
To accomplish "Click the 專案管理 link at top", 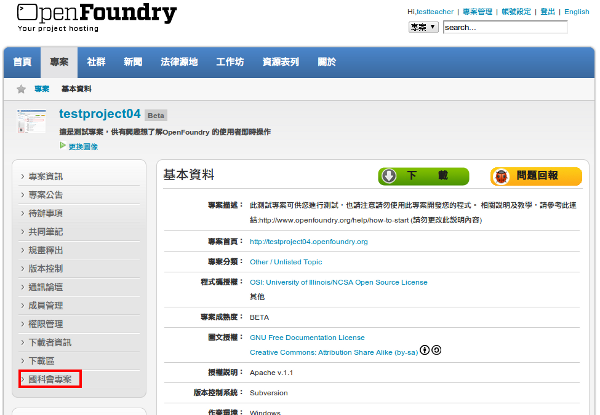I will point(477,12).
